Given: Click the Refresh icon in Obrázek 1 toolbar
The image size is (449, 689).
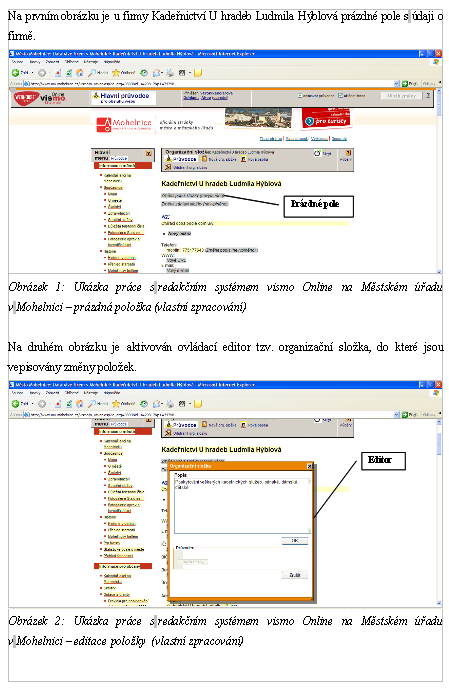Looking at the screenshot, I should coord(69,73).
